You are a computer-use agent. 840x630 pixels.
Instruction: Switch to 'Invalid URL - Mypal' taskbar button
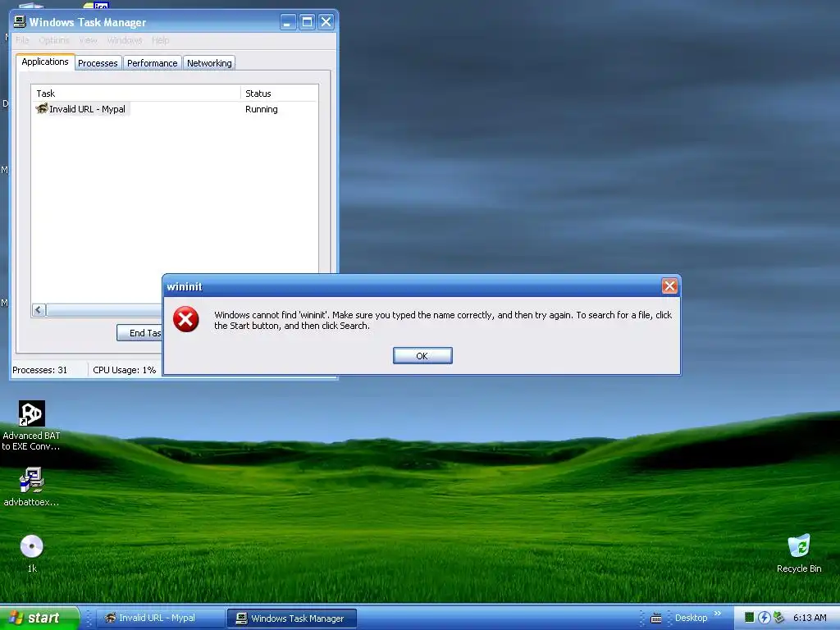click(160, 619)
